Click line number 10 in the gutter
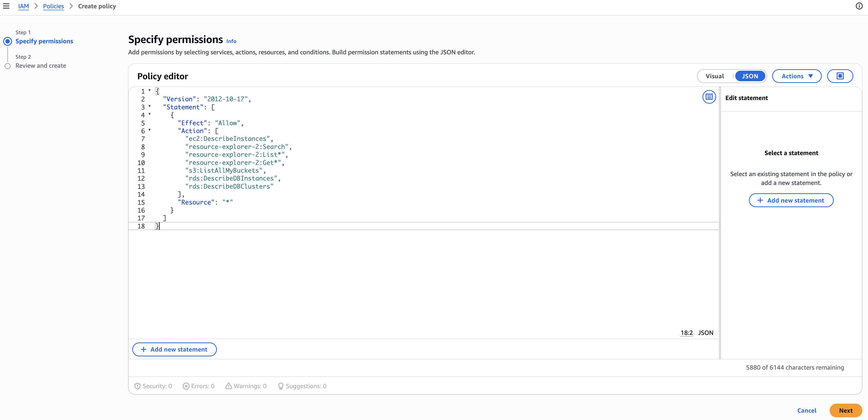868x420 pixels. [141, 163]
